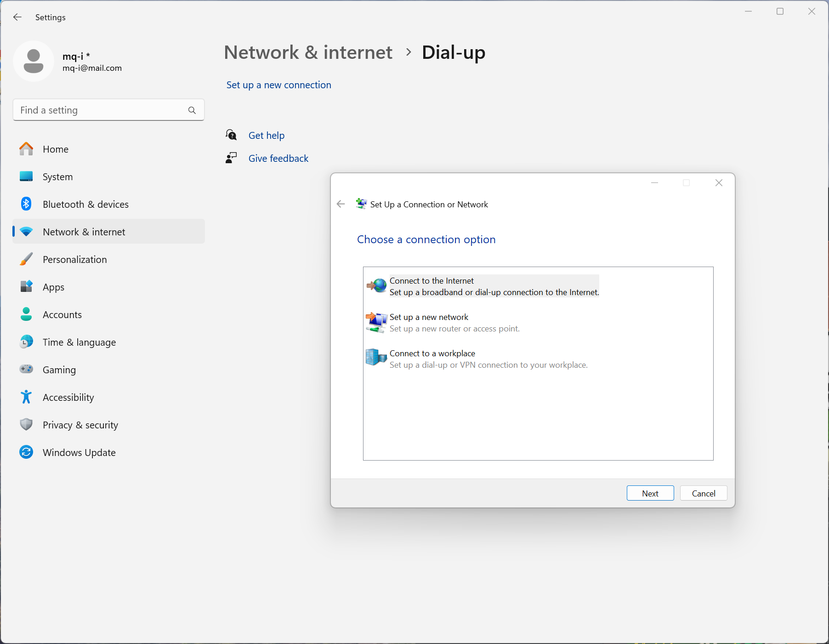
Task: Click the Settings back arrow
Action: [17, 17]
